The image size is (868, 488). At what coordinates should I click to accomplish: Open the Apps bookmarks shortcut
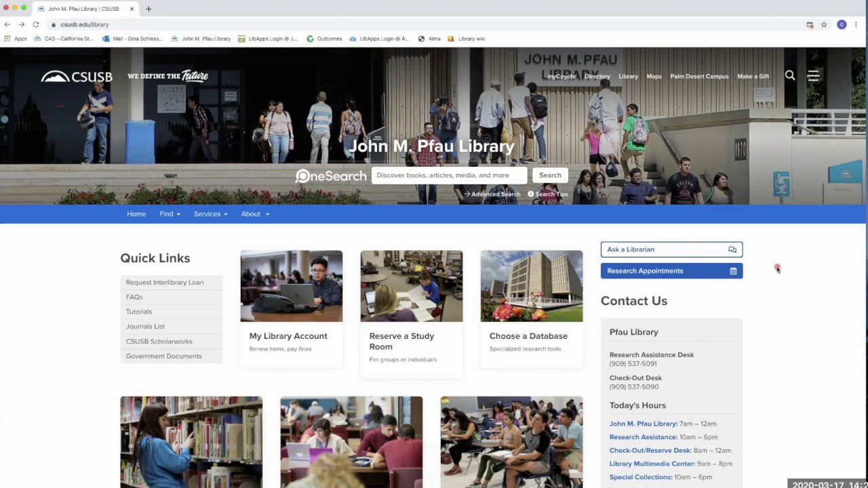(16, 39)
